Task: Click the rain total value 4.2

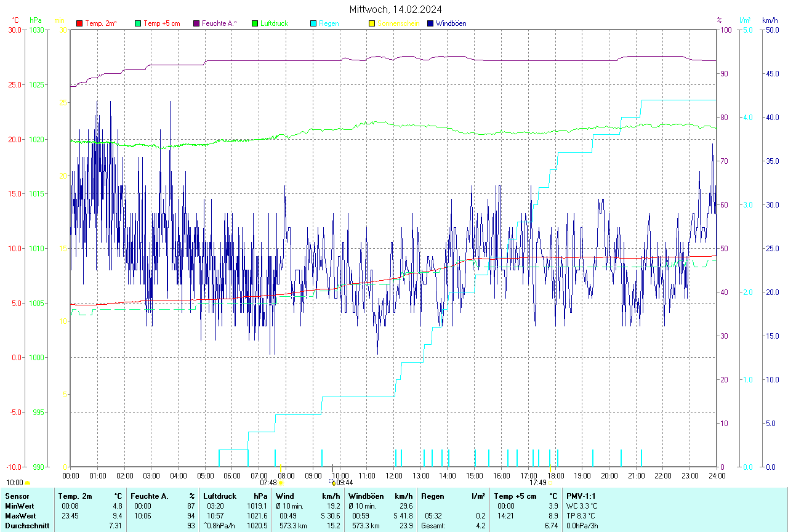Action: click(x=480, y=526)
